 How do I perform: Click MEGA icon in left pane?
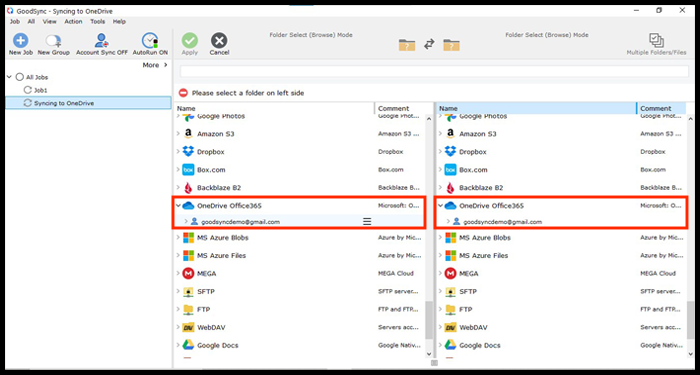click(188, 273)
